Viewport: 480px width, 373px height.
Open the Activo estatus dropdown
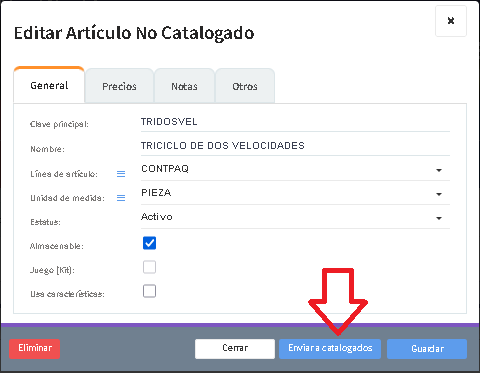point(295,217)
